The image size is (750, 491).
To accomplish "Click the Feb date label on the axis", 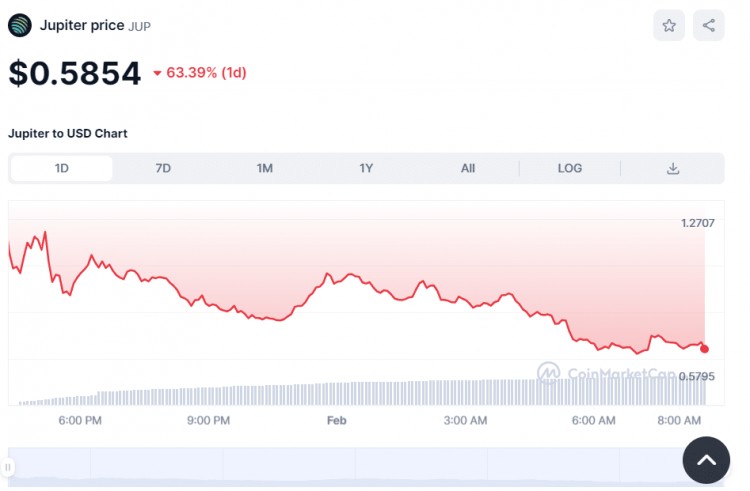I will [336, 420].
